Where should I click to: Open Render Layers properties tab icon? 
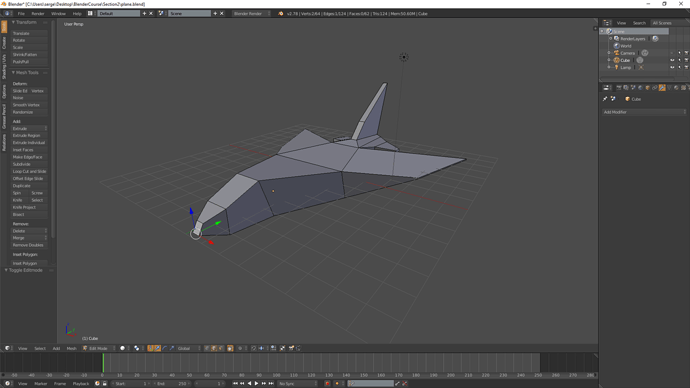[x=626, y=88]
